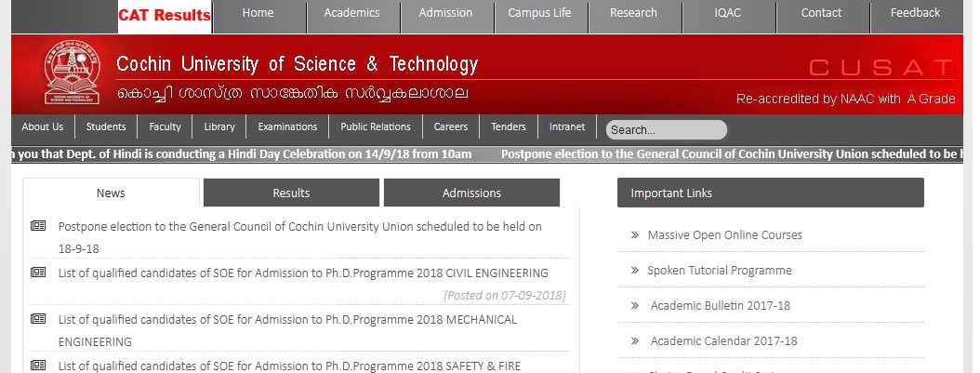Open Admission menu
Image resolution: width=980 pixels, height=373 pixels.
tap(445, 13)
